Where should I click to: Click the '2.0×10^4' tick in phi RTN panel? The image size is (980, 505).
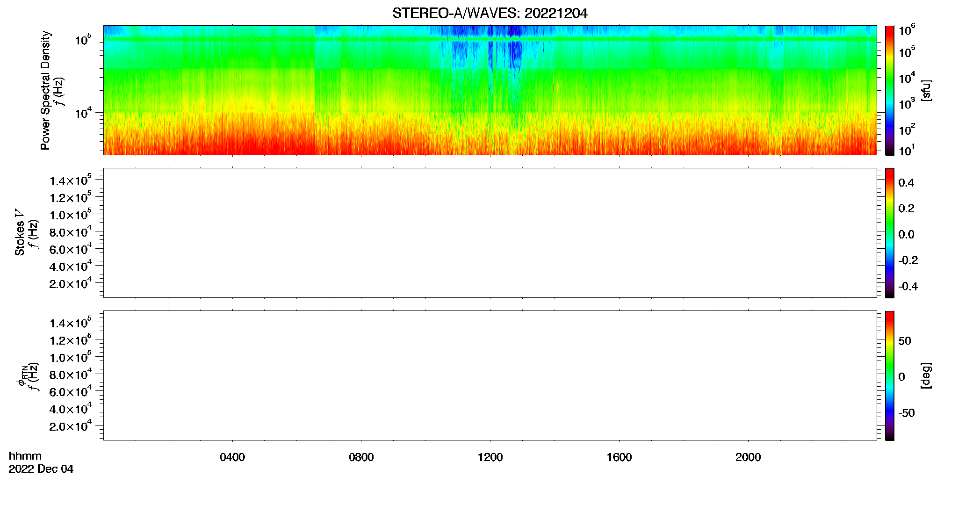tap(71, 426)
